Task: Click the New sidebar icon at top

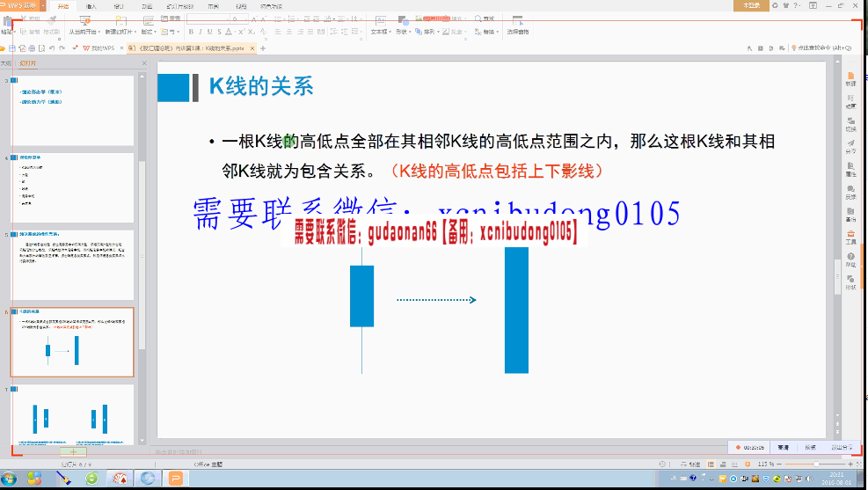Action: tap(850, 78)
